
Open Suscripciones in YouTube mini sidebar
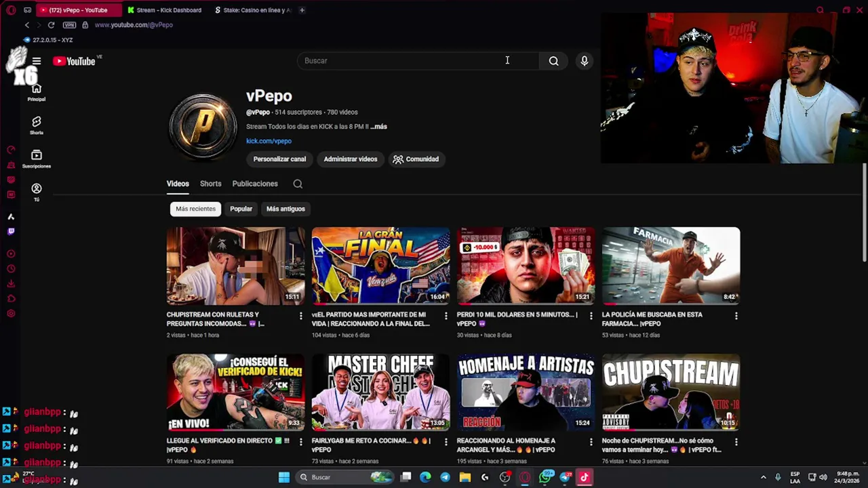(x=37, y=159)
